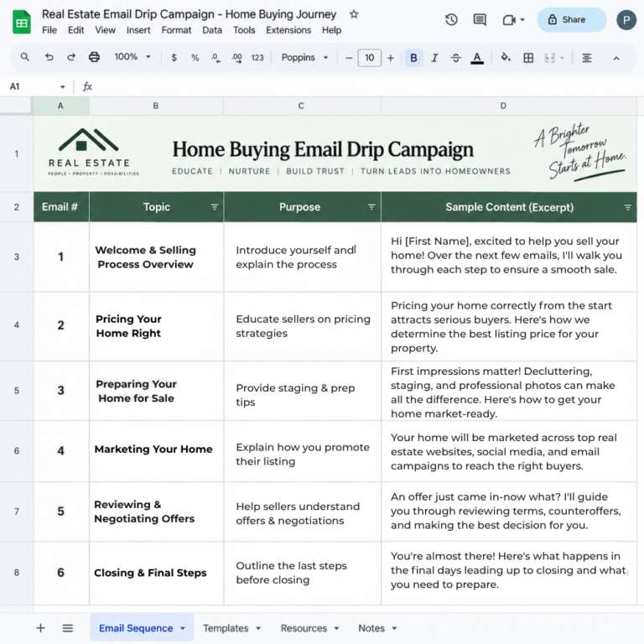
Task: Click into the formula bar
Action: click(x=366, y=86)
